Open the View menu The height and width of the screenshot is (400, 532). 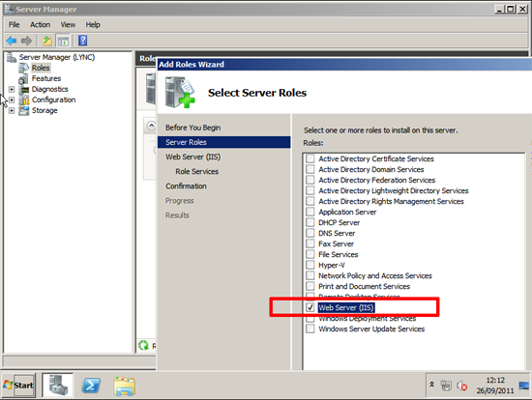click(x=68, y=25)
